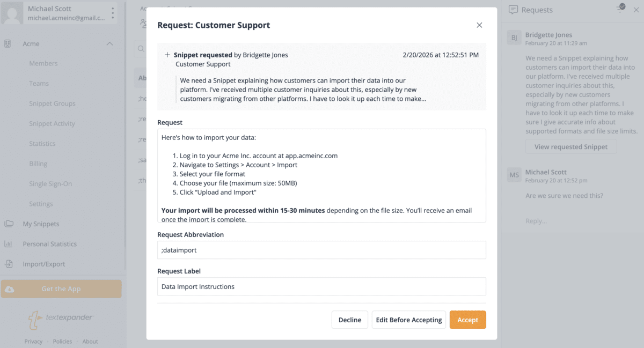Expand the snippet requested details plus icon
Viewport: 644px width, 348px height.
[167, 55]
